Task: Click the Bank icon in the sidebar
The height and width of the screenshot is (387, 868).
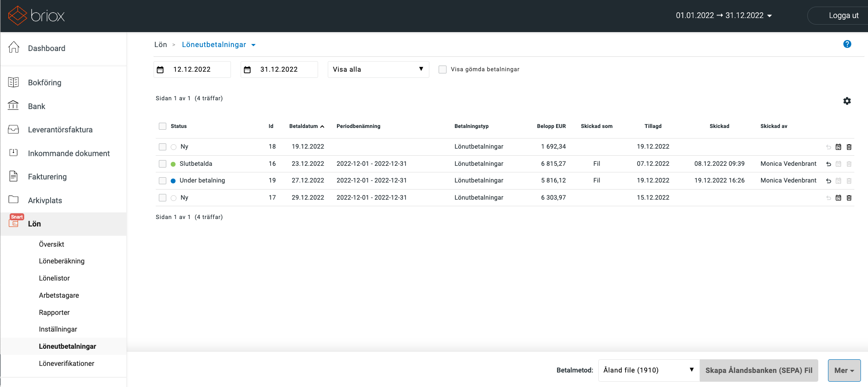Action: (14, 106)
